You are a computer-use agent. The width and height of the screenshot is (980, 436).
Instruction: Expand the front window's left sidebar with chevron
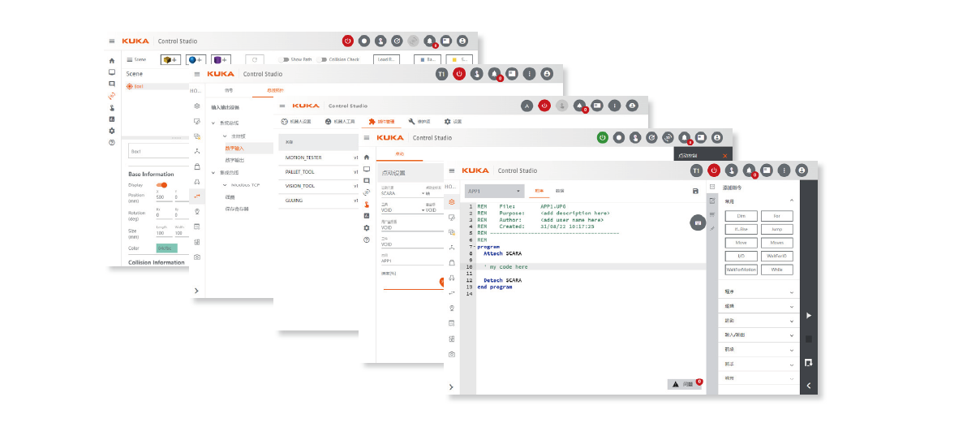click(x=452, y=386)
